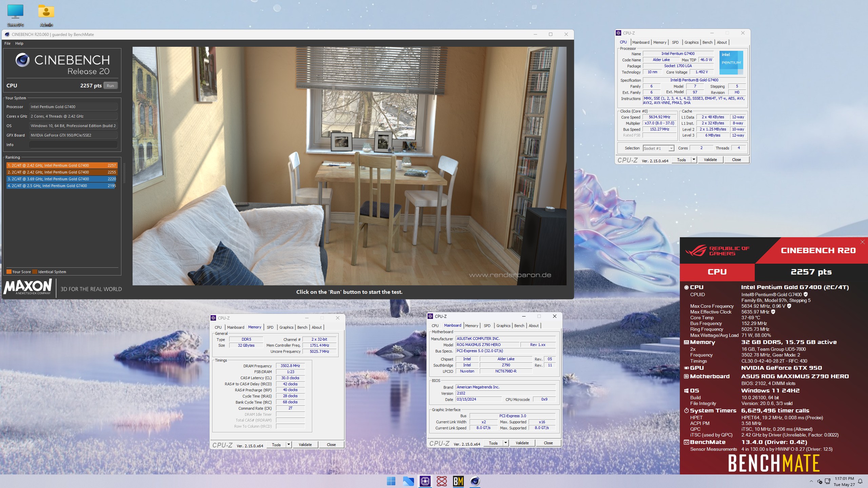Screen dimensions: 868x488
Task: Switch to CPU-Z from the taskbar
Action: tap(425, 481)
